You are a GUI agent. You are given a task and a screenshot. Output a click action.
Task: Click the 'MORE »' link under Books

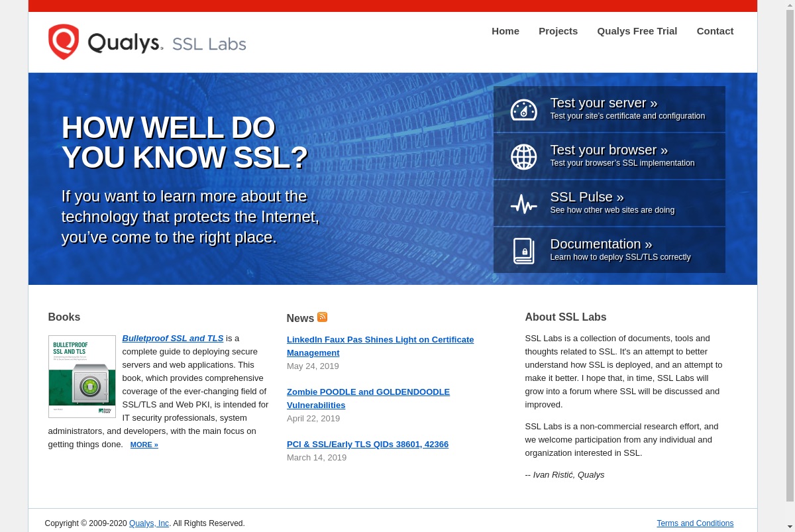tap(144, 445)
